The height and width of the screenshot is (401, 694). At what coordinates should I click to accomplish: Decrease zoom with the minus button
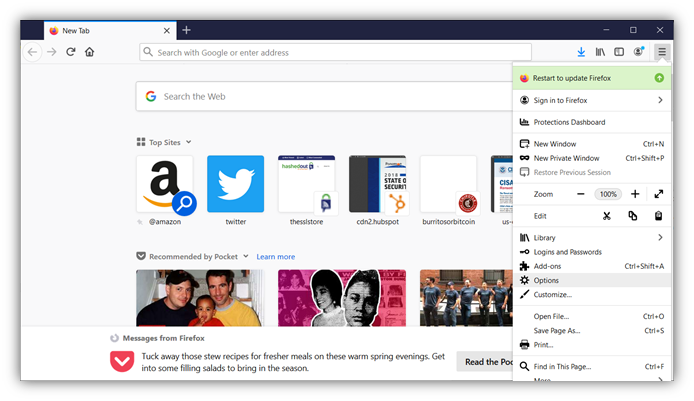[581, 194]
